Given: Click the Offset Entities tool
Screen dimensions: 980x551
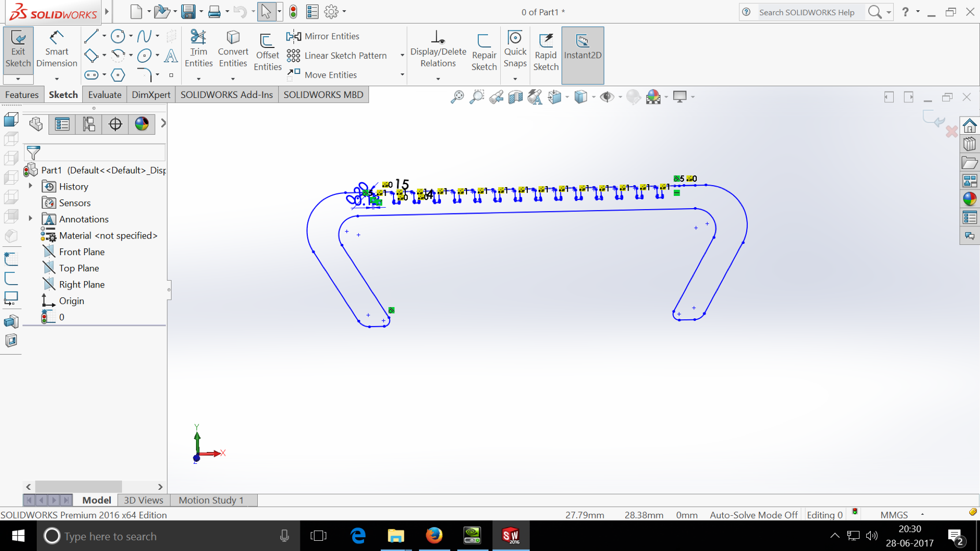Looking at the screenshot, I should tap(268, 52).
